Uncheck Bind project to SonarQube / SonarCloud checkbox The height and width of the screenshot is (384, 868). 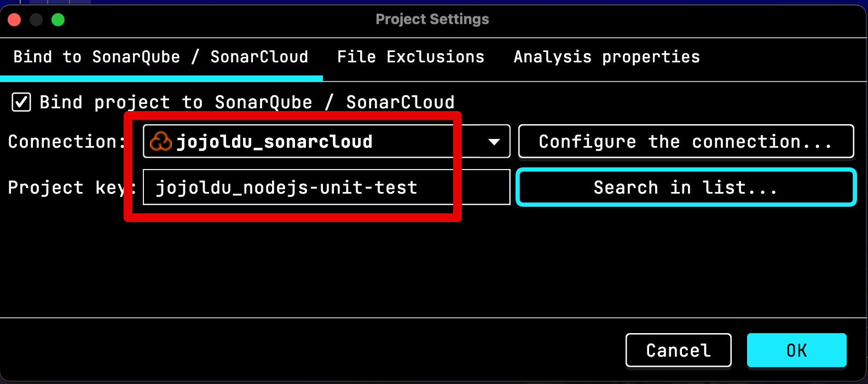21,102
